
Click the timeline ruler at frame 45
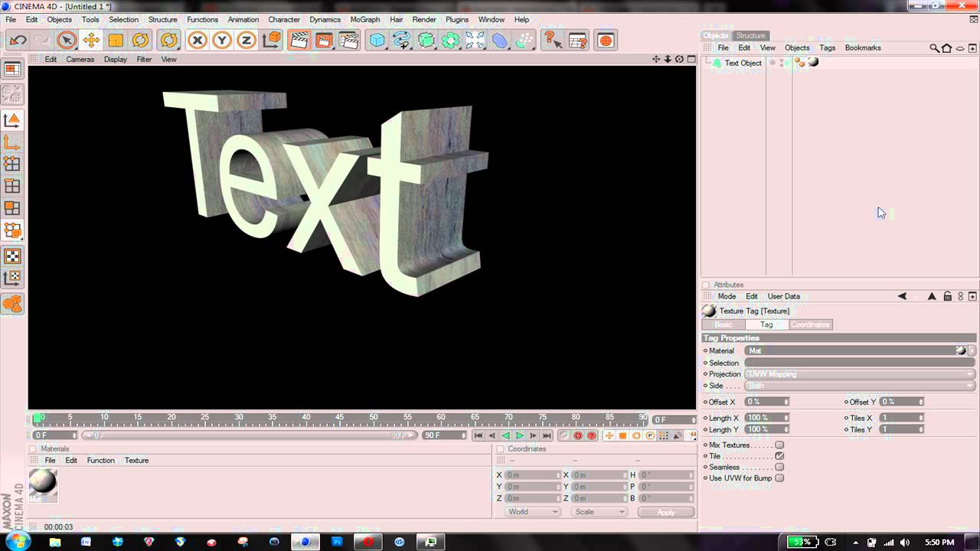[x=340, y=419]
